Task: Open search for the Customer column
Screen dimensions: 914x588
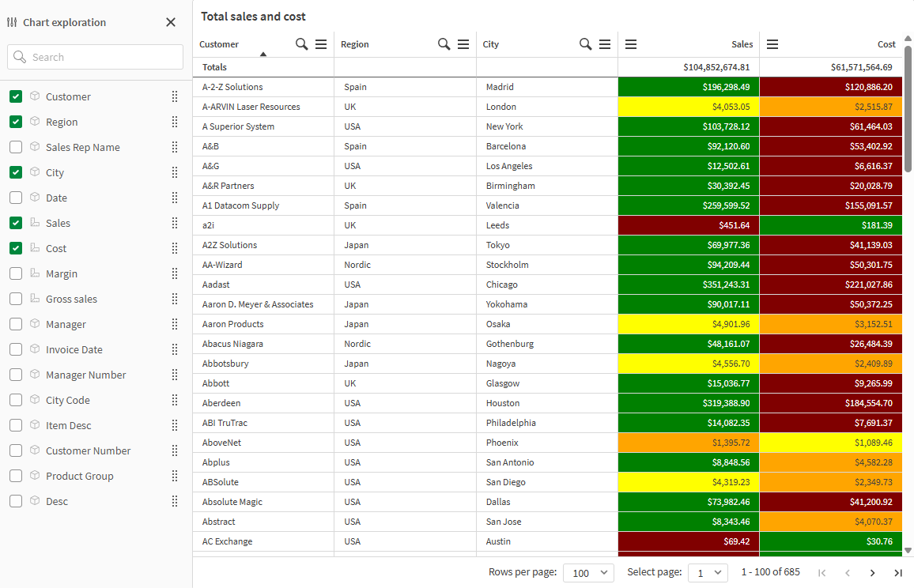Action: tap(301, 44)
